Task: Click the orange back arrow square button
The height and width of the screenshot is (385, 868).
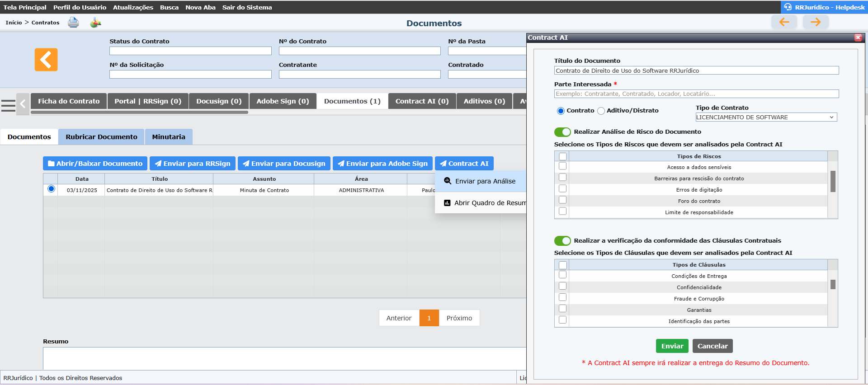Action: (x=46, y=60)
